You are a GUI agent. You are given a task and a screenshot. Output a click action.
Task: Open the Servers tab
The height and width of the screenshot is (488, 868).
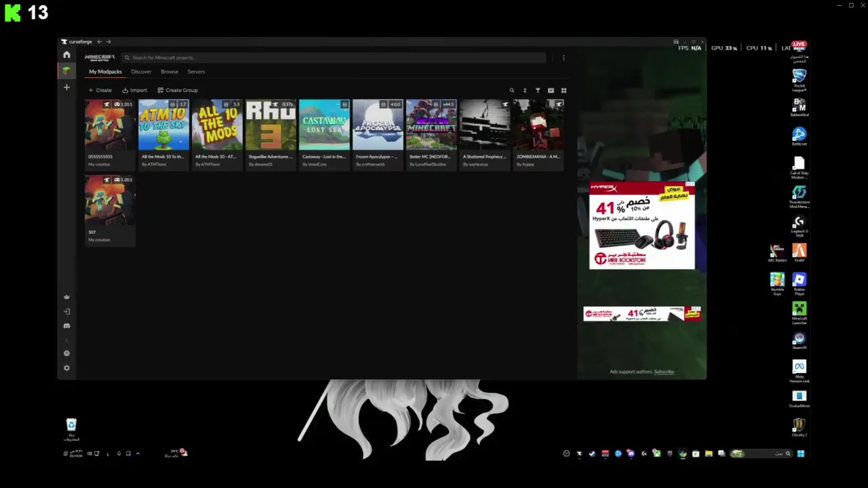[196, 72]
